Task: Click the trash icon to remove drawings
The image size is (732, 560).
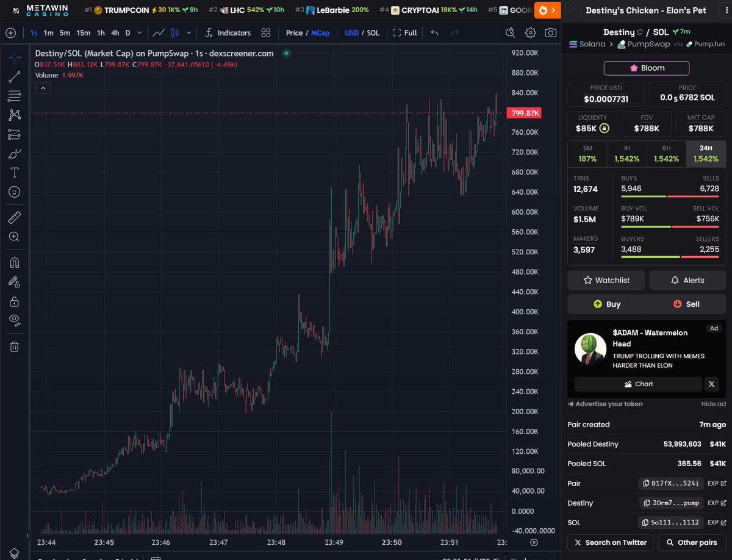Action: [15, 346]
